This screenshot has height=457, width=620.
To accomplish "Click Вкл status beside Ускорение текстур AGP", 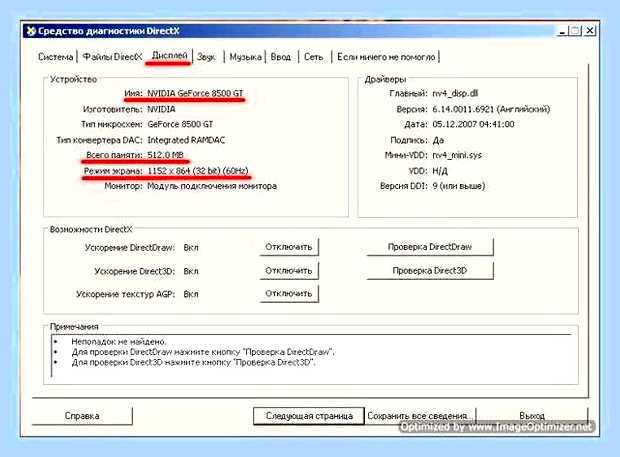I will (x=191, y=294).
